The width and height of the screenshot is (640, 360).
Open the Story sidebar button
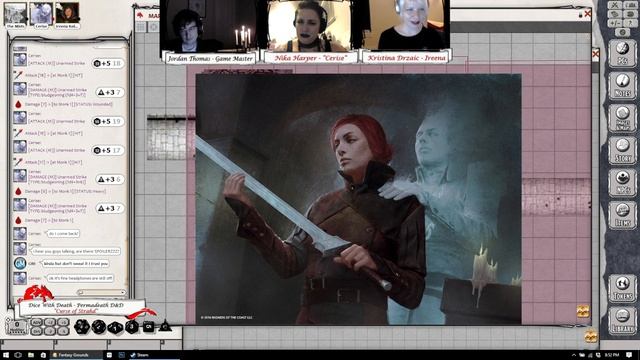(622, 150)
